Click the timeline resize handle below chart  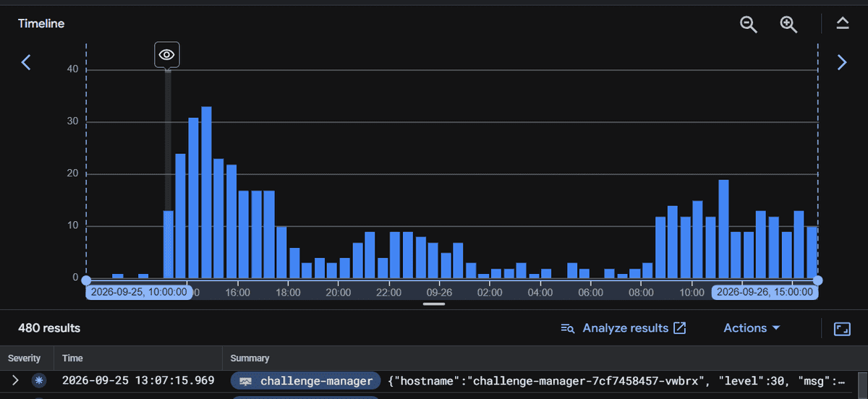(x=434, y=304)
